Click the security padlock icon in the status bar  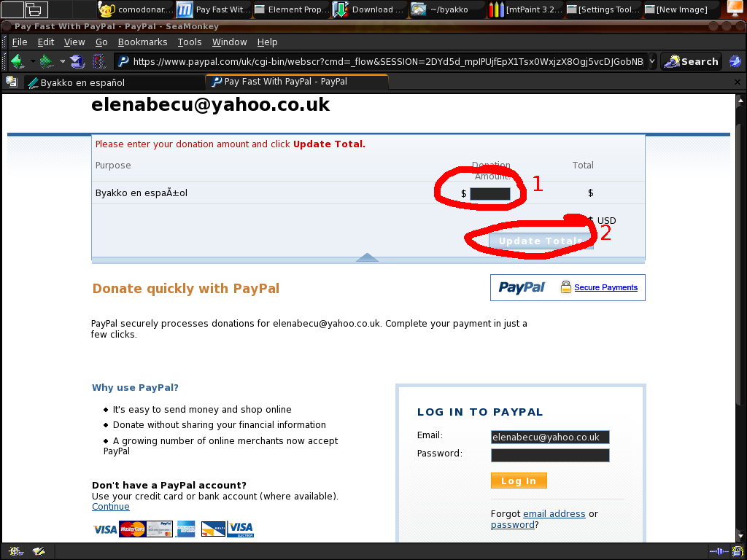click(738, 551)
